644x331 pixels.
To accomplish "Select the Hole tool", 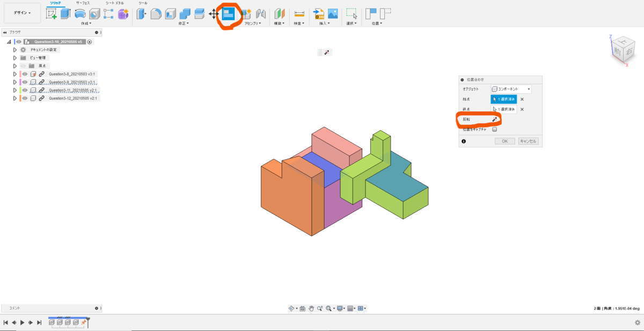I will 94,14.
